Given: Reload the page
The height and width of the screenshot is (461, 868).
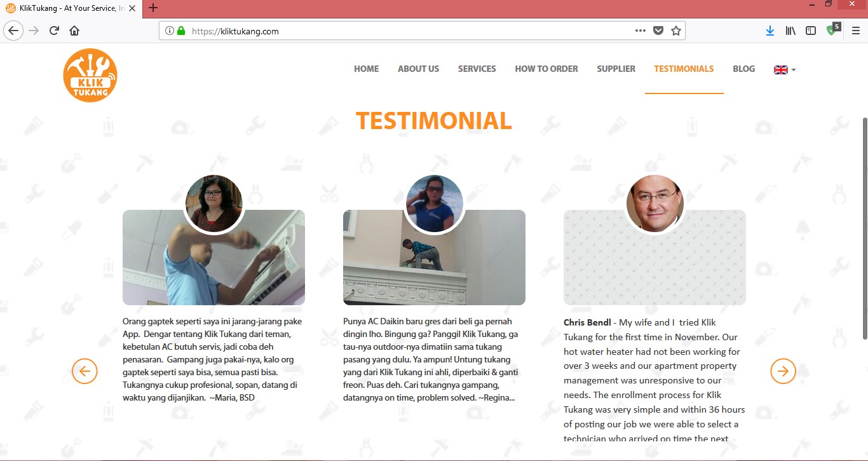Looking at the screenshot, I should point(54,31).
